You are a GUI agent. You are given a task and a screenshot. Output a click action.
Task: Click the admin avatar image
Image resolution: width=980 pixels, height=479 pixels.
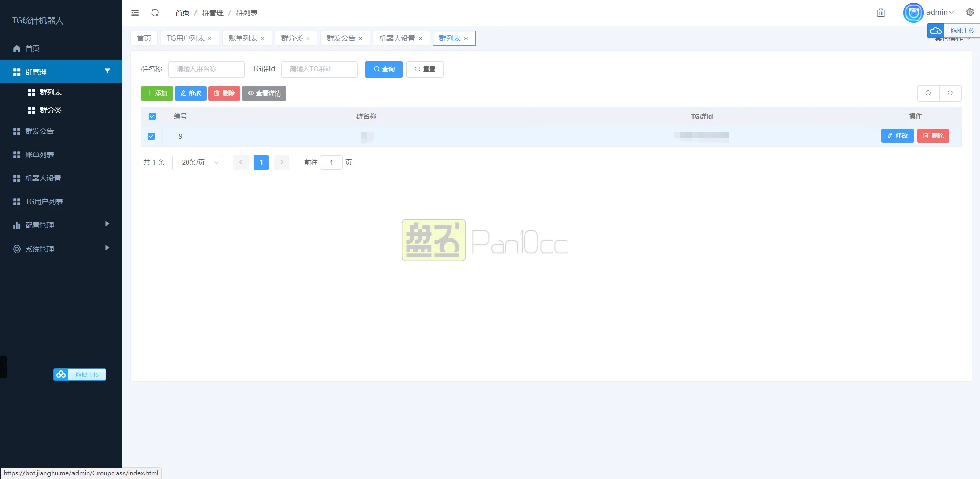pos(913,13)
